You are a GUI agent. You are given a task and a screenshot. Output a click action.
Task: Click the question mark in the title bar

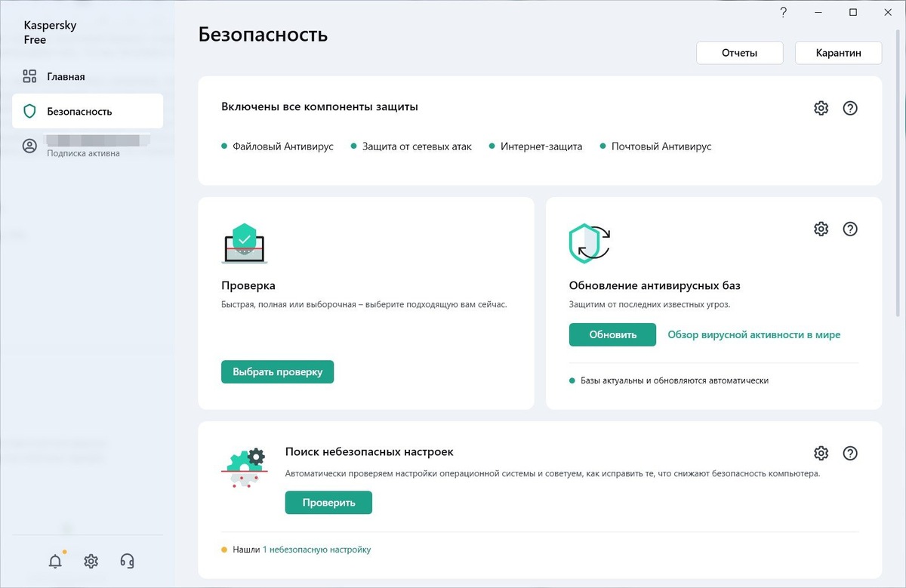783,12
